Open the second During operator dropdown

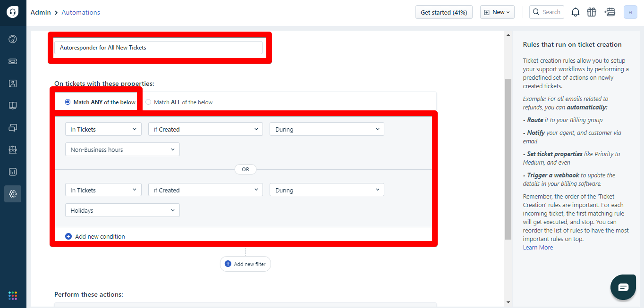tap(327, 190)
